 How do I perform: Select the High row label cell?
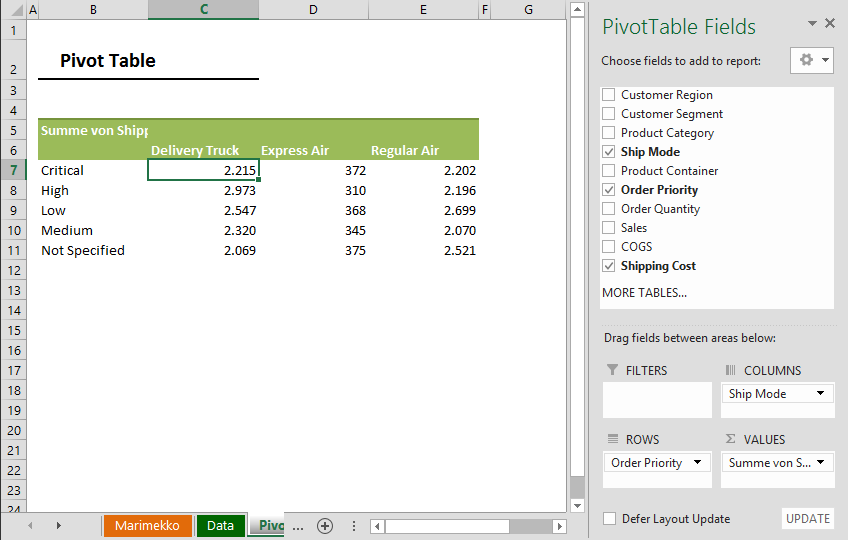click(93, 190)
